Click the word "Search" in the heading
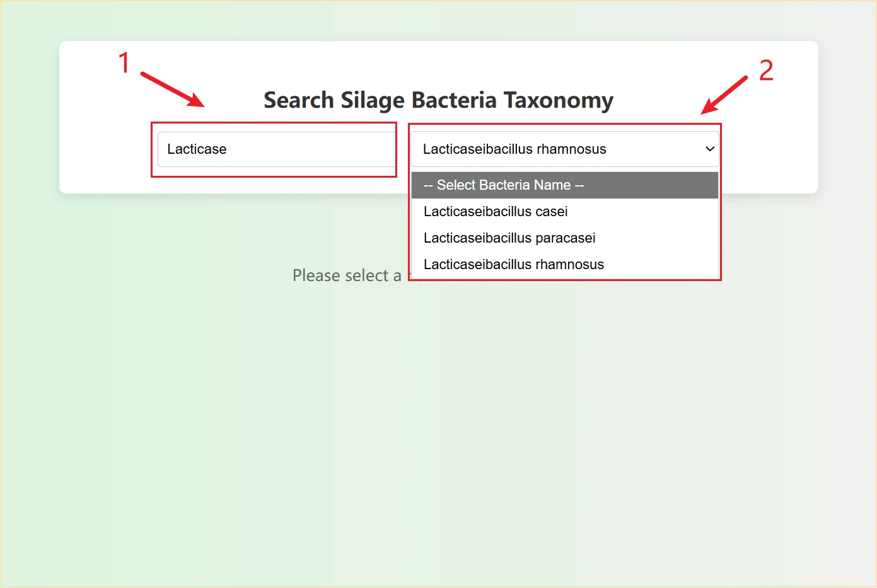877x588 pixels. click(298, 100)
